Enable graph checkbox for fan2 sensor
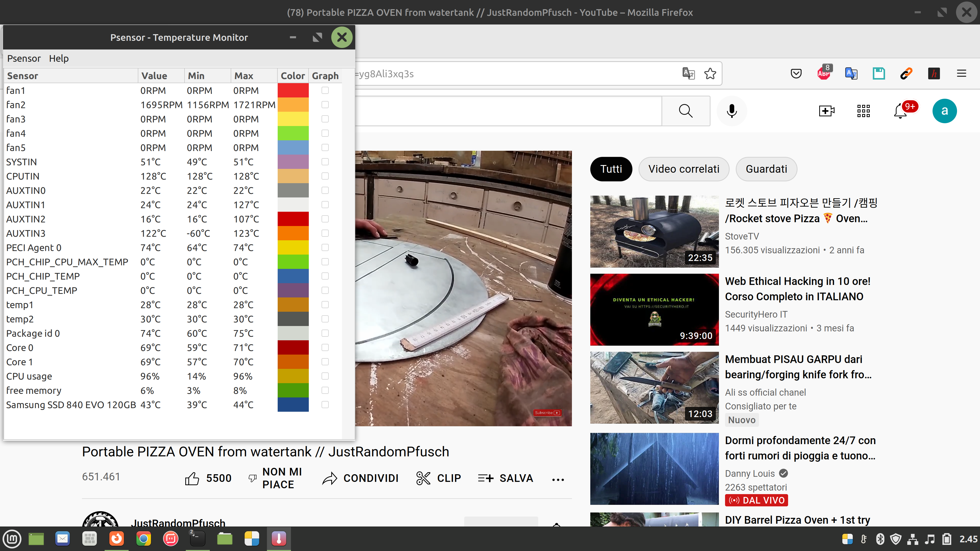 pyautogui.click(x=325, y=105)
